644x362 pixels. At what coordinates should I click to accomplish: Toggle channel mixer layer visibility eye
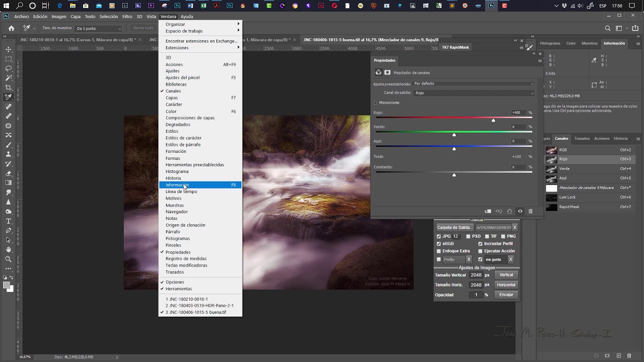click(520, 211)
